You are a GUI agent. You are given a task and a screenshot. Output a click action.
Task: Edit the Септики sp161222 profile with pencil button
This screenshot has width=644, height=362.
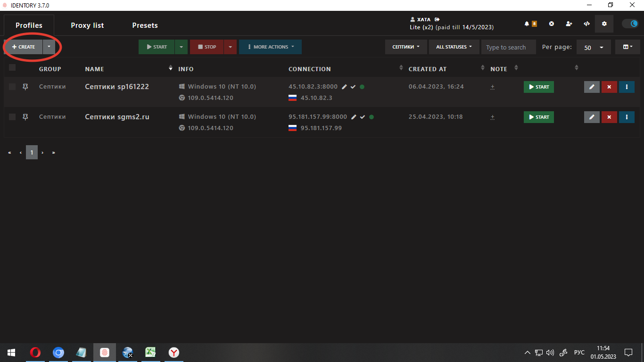(592, 87)
